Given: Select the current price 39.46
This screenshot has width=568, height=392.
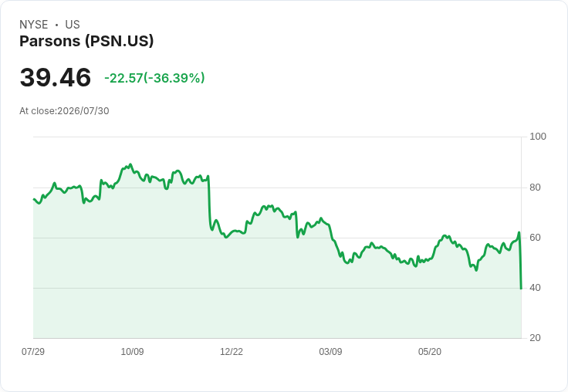Looking at the screenshot, I should tap(56, 77).
